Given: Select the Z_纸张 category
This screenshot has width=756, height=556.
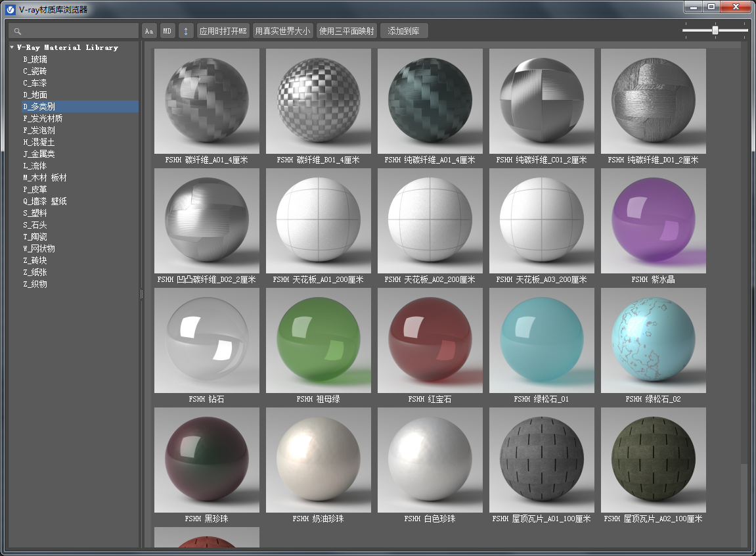Looking at the screenshot, I should point(35,272).
